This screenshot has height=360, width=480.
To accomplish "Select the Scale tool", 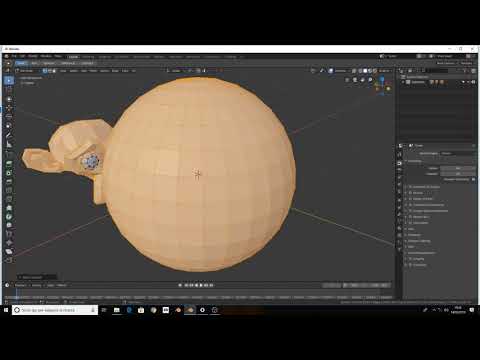I will click(9, 117).
